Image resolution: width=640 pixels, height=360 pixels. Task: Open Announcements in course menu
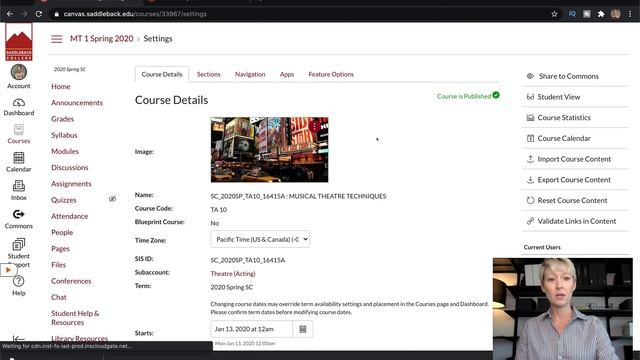77,103
